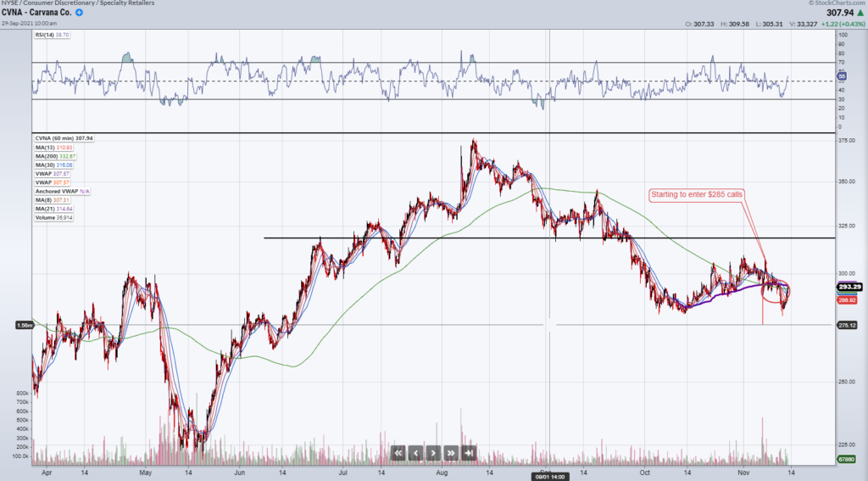Click the VWAP legend with purple value
Screen dimensions: 868x481
(52, 174)
